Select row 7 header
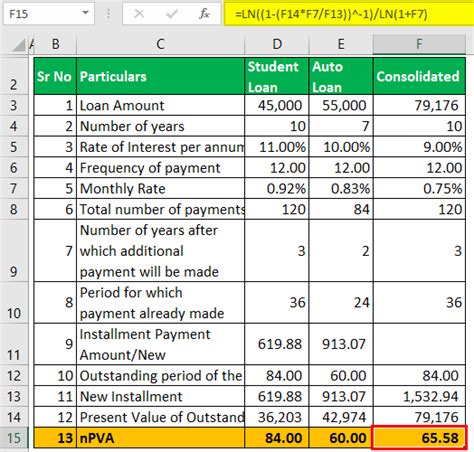Viewport: 474px width, 452px height. tap(14, 188)
